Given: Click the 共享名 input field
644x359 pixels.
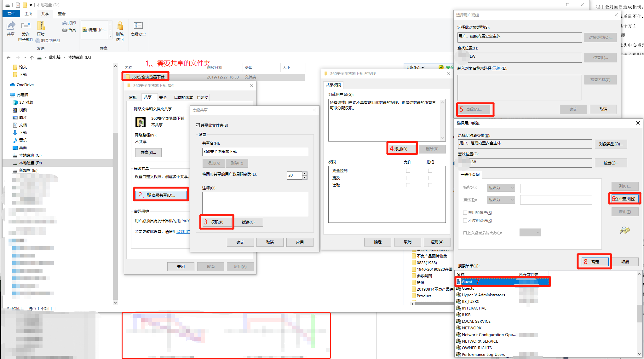Looking at the screenshot, I should point(255,152).
